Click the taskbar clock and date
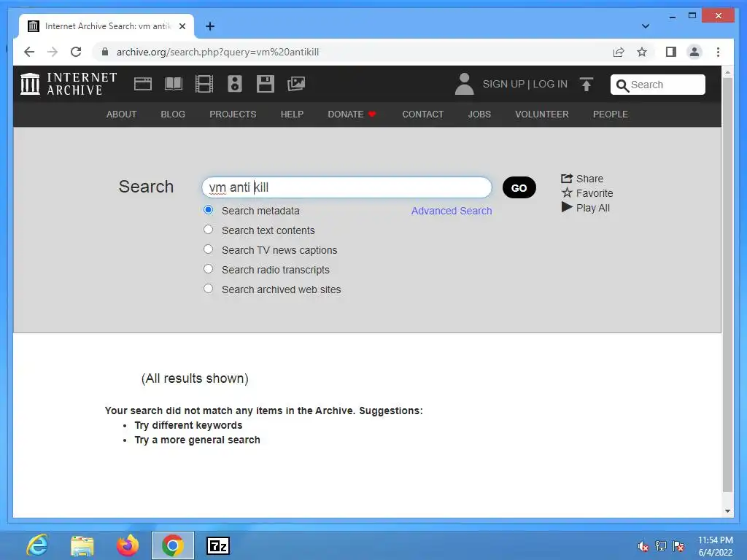Screen dimensions: 747x560 click(x=715, y=546)
